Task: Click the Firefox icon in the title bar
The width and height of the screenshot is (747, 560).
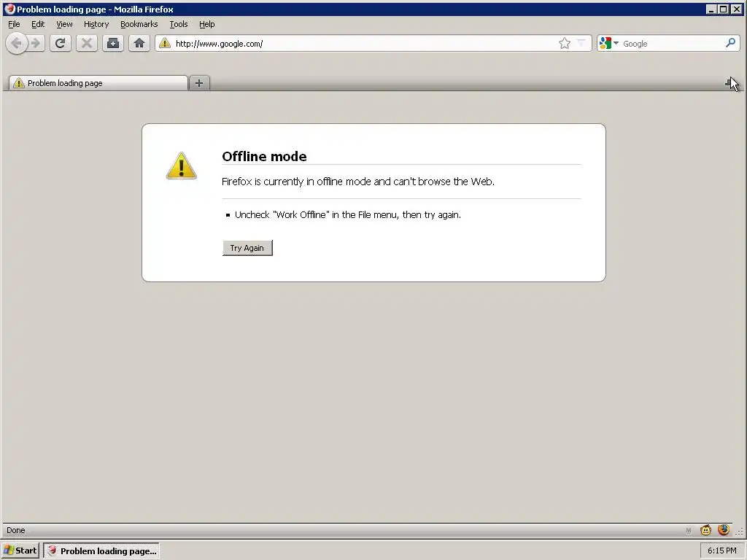Action: pyautogui.click(x=9, y=9)
